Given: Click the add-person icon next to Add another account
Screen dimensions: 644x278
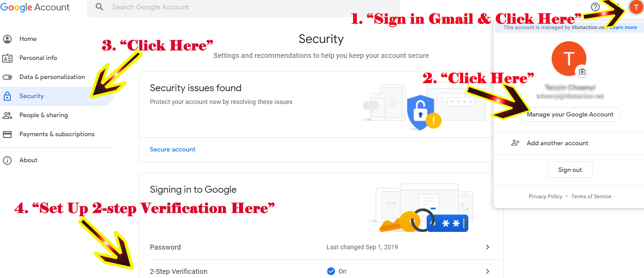Looking at the screenshot, I should click(x=515, y=143).
